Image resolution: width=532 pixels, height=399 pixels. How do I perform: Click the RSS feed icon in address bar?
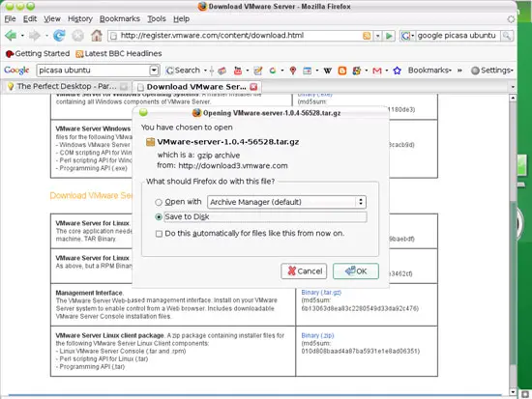click(367, 36)
